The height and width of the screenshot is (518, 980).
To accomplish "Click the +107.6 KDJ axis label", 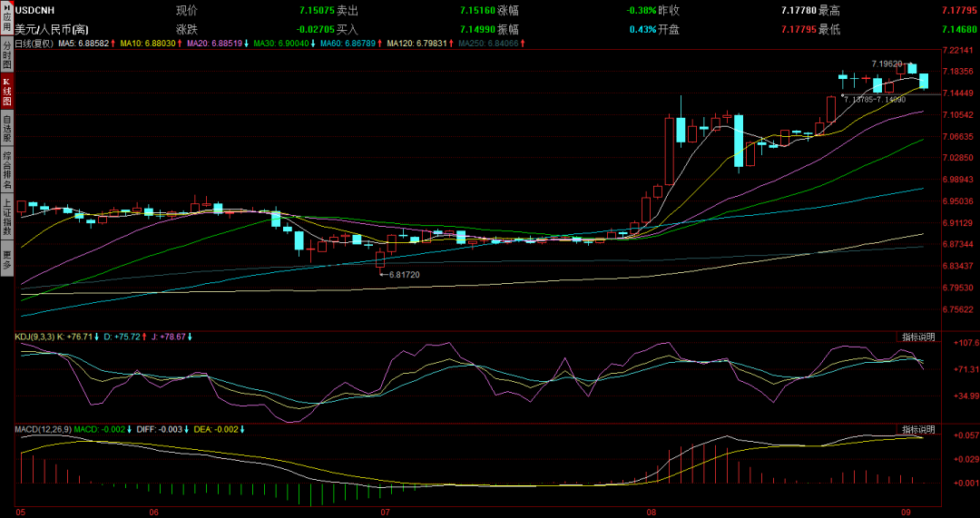I will [965, 342].
